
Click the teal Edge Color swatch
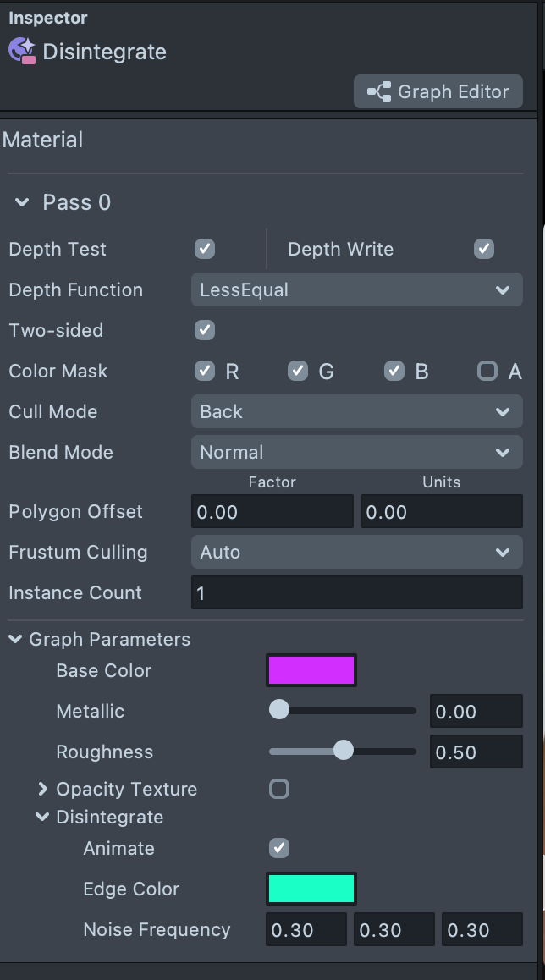311,889
